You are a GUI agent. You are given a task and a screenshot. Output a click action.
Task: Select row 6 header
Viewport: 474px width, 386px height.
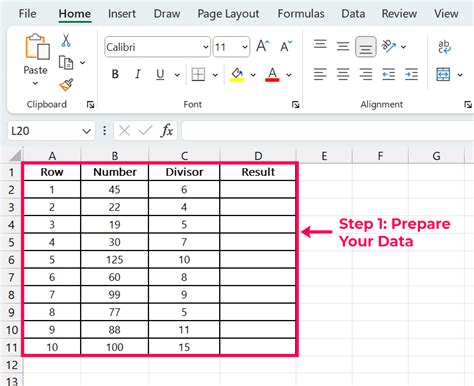pyautogui.click(x=11, y=260)
